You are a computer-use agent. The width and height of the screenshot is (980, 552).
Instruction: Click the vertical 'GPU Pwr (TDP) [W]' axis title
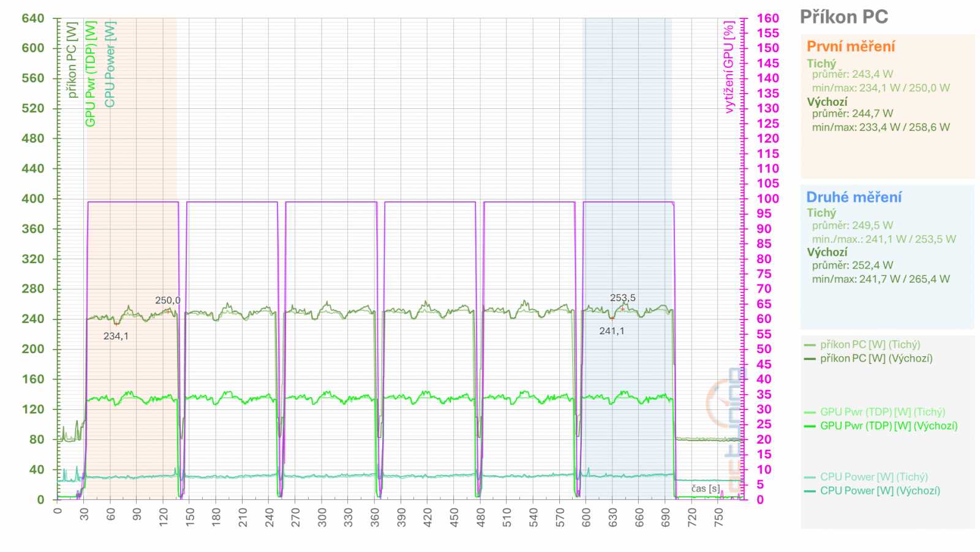click(91, 74)
